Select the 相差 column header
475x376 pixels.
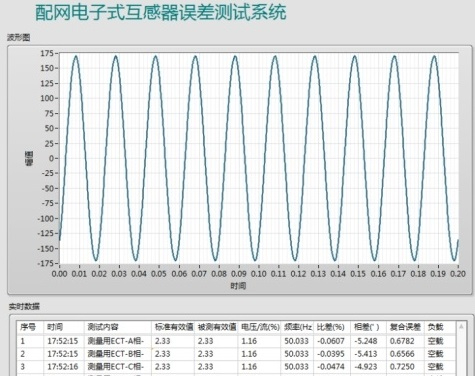pyautogui.click(x=369, y=327)
